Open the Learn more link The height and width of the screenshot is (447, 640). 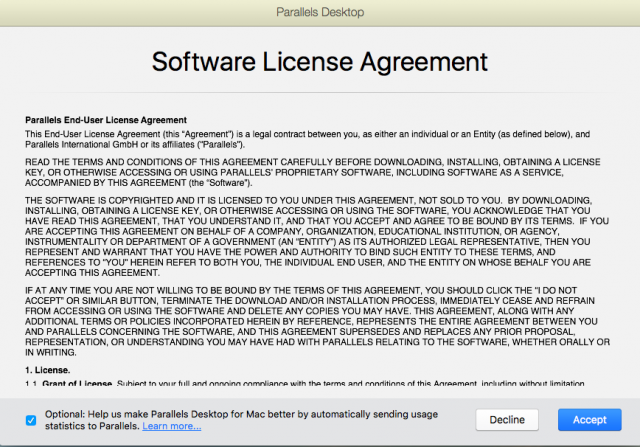click(x=171, y=426)
